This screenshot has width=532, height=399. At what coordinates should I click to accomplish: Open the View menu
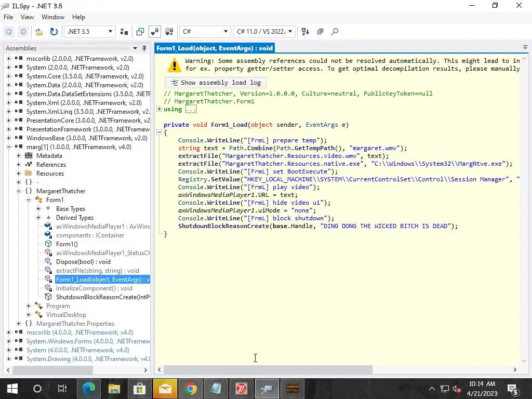click(x=27, y=17)
